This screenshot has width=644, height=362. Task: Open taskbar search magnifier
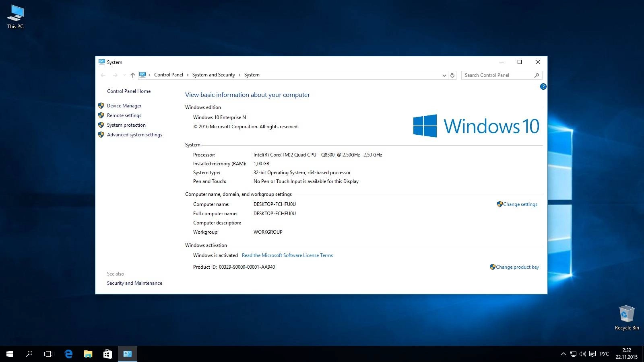(29, 354)
